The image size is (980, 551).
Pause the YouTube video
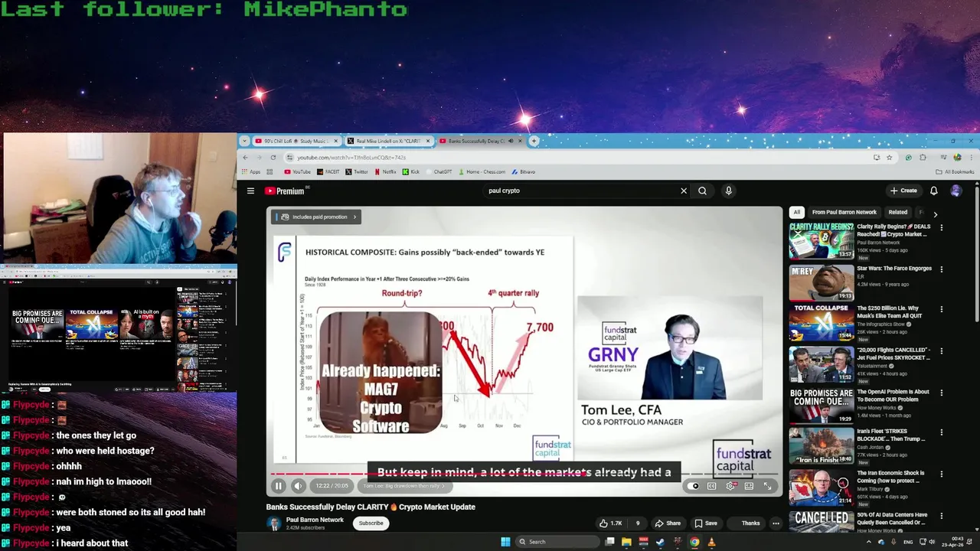pos(279,486)
